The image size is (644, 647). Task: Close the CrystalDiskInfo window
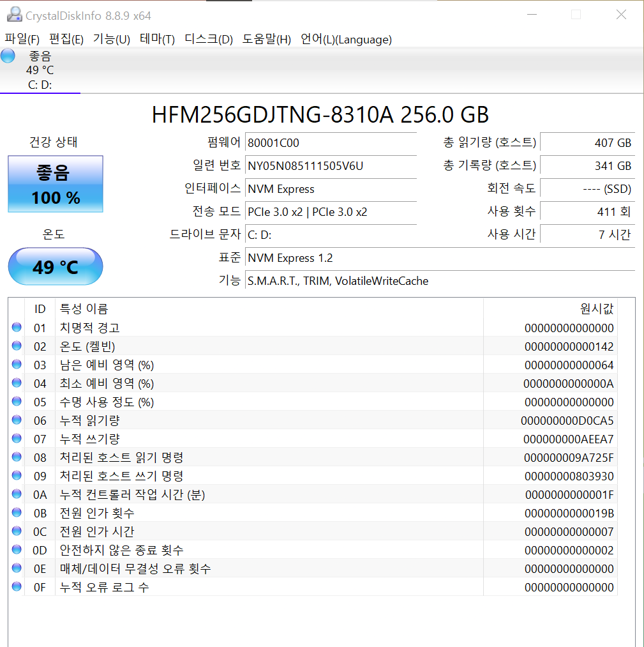click(x=621, y=15)
